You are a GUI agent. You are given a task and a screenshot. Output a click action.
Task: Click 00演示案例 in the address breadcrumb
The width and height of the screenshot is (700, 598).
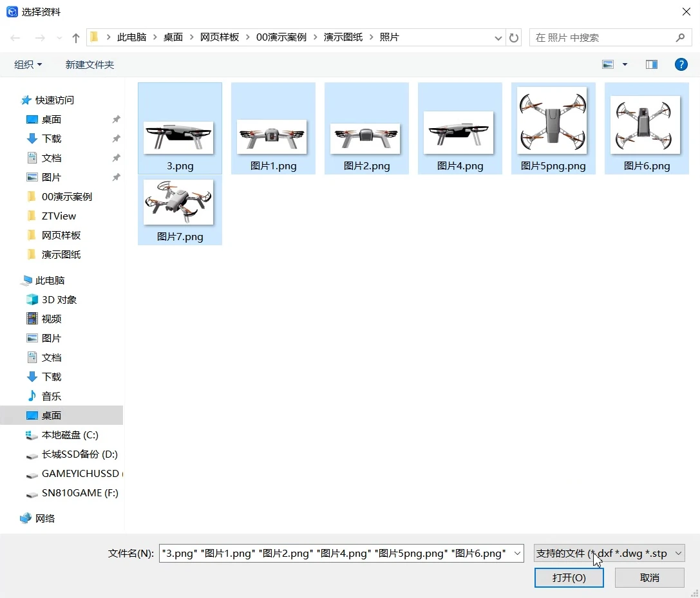(x=281, y=37)
